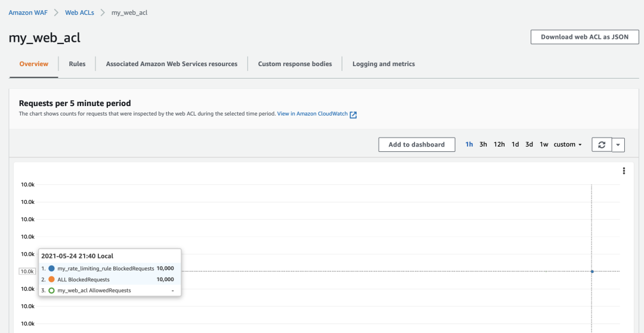
Task: Open the external link icon beside CloudWatch
Action: click(353, 115)
